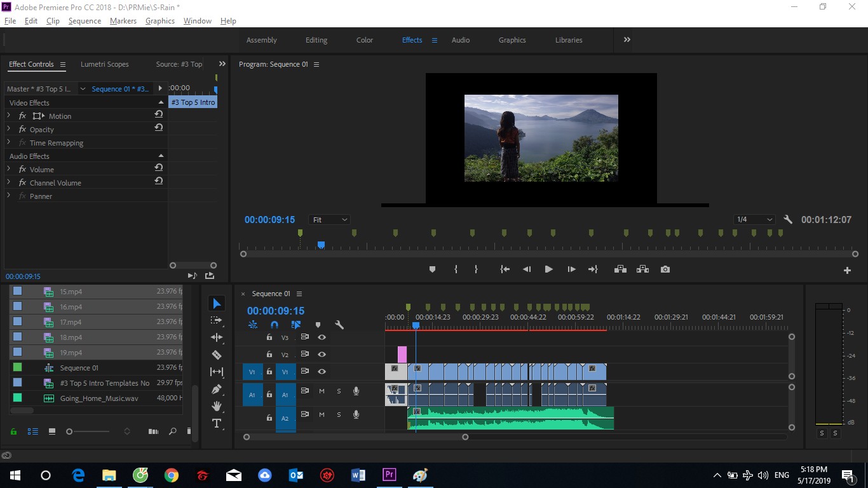Screen dimensions: 868x488
Task: Toggle V3 track output eye
Action: pyautogui.click(x=322, y=337)
